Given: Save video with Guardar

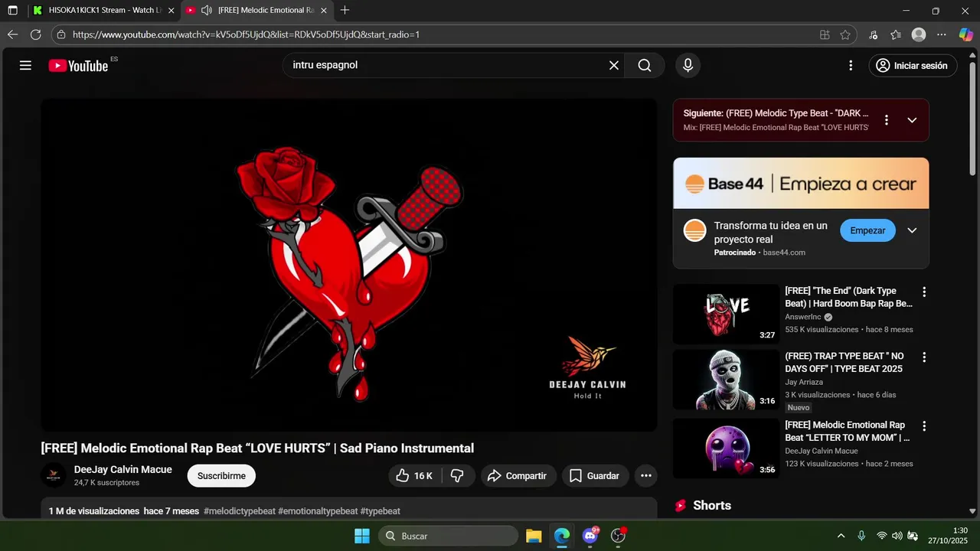Looking at the screenshot, I should 595,476.
